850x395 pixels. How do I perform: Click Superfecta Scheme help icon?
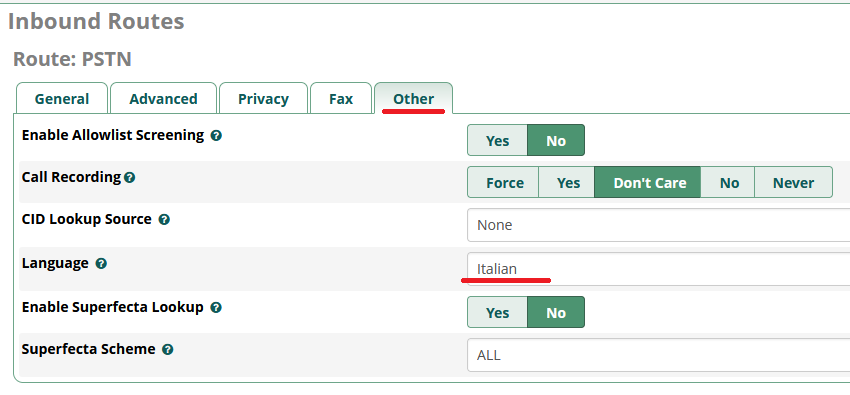(168, 350)
